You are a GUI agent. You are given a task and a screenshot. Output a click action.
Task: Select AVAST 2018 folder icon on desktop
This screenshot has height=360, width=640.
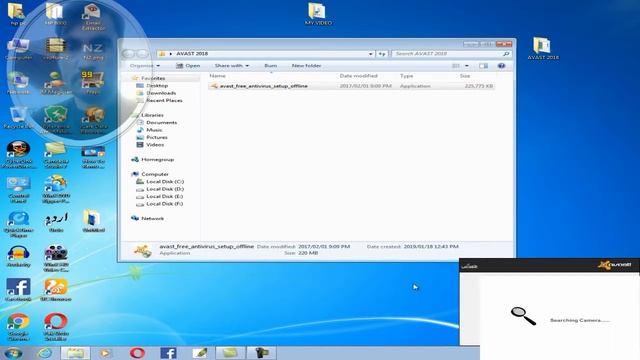(x=543, y=48)
